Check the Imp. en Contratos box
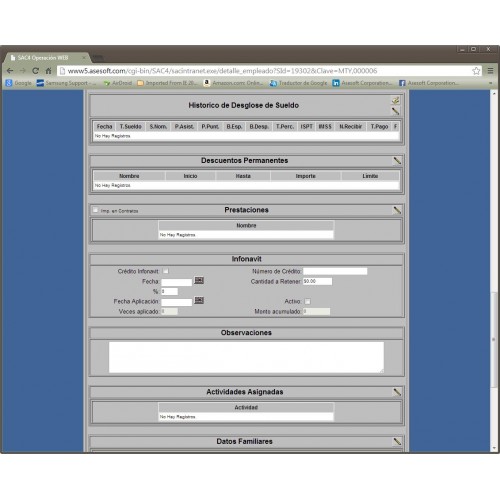Image resolution: width=500 pixels, height=500 pixels. pos(96,210)
